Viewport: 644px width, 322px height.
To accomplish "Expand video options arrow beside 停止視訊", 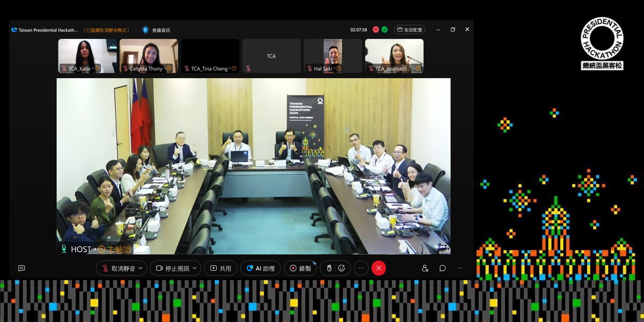I will click(x=195, y=268).
